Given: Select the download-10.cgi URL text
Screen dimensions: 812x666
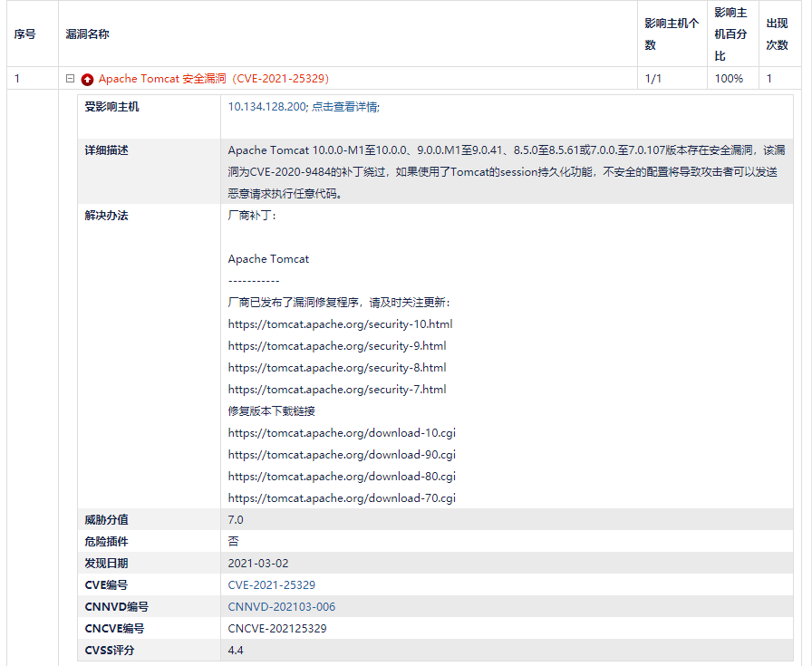Looking at the screenshot, I should point(342,433).
